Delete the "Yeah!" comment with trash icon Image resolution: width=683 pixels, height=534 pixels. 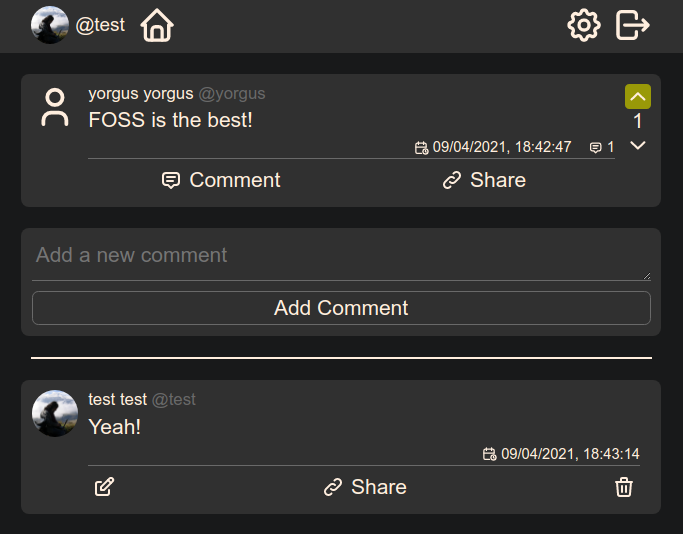pyautogui.click(x=624, y=487)
